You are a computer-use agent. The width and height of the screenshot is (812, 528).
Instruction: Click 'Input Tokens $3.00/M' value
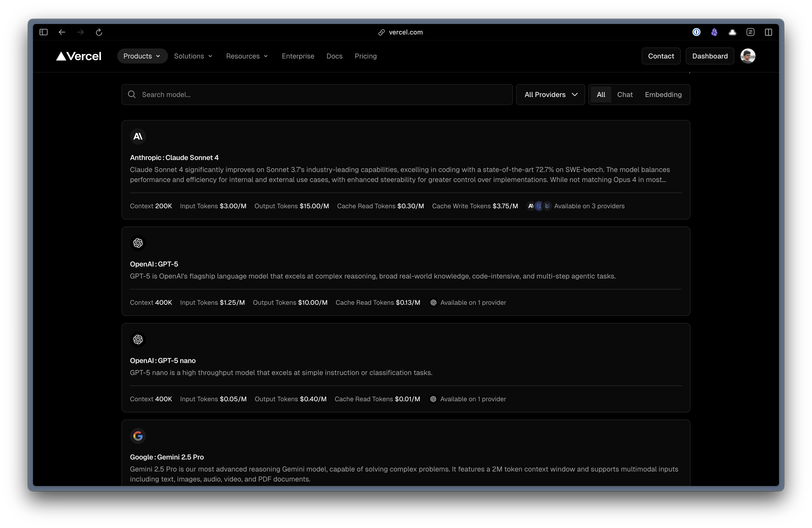tap(213, 206)
